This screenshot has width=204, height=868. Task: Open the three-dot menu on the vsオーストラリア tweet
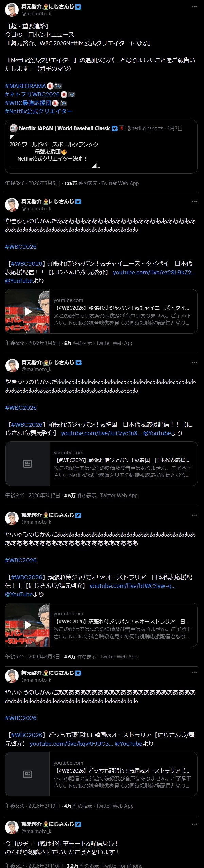point(194,515)
